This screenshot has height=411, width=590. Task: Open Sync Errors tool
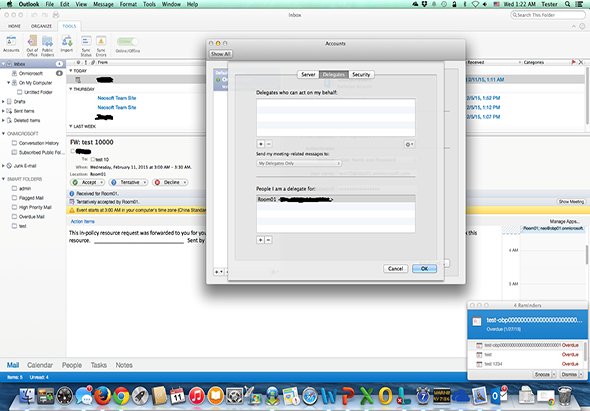(x=101, y=46)
